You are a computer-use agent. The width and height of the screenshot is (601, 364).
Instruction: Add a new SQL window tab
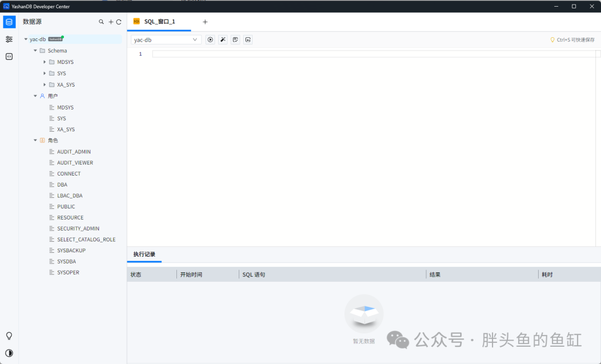[x=205, y=22]
